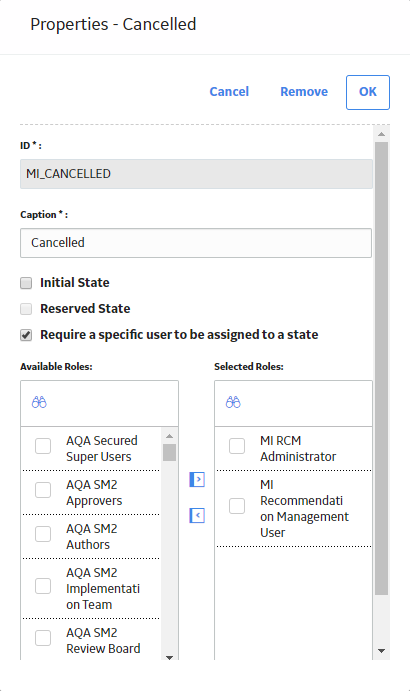Image resolution: width=410 pixels, height=691 pixels.
Task: Click the Available Roles list scrollbar thumb
Action: pyautogui.click(x=169, y=452)
